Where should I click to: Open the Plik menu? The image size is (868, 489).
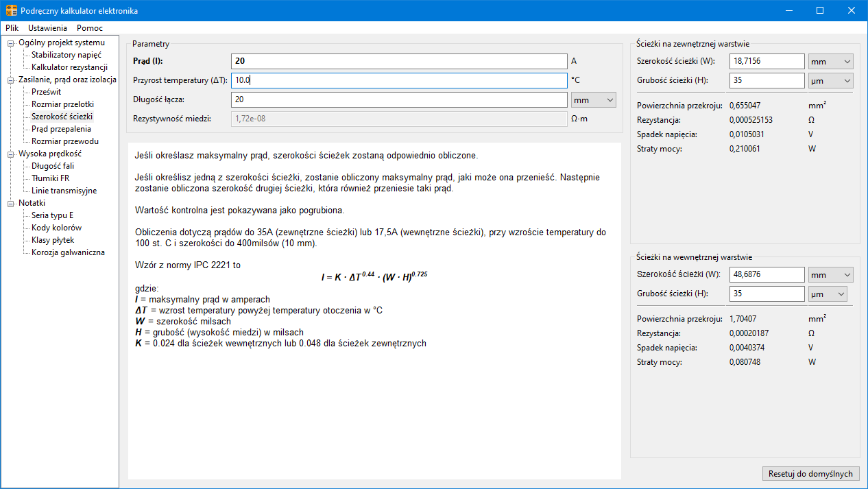12,28
